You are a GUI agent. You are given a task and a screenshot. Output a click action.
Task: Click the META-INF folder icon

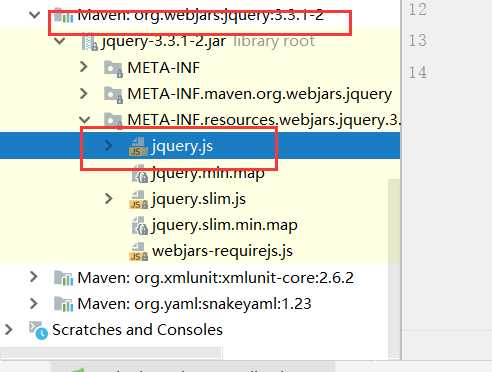[x=113, y=68]
